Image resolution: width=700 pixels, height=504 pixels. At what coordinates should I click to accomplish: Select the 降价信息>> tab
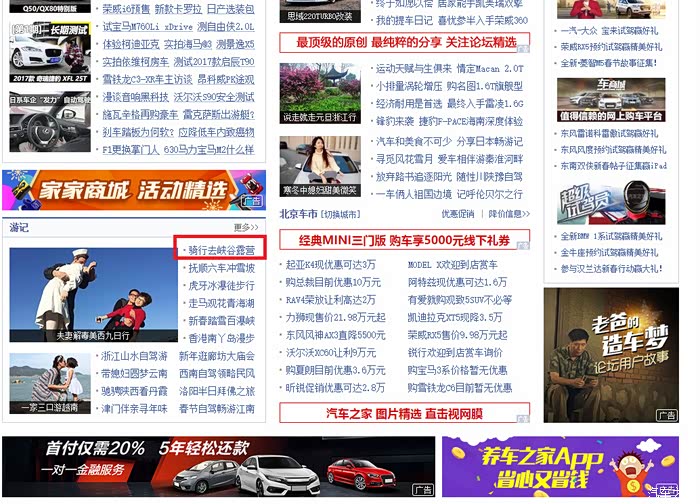(511, 214)
